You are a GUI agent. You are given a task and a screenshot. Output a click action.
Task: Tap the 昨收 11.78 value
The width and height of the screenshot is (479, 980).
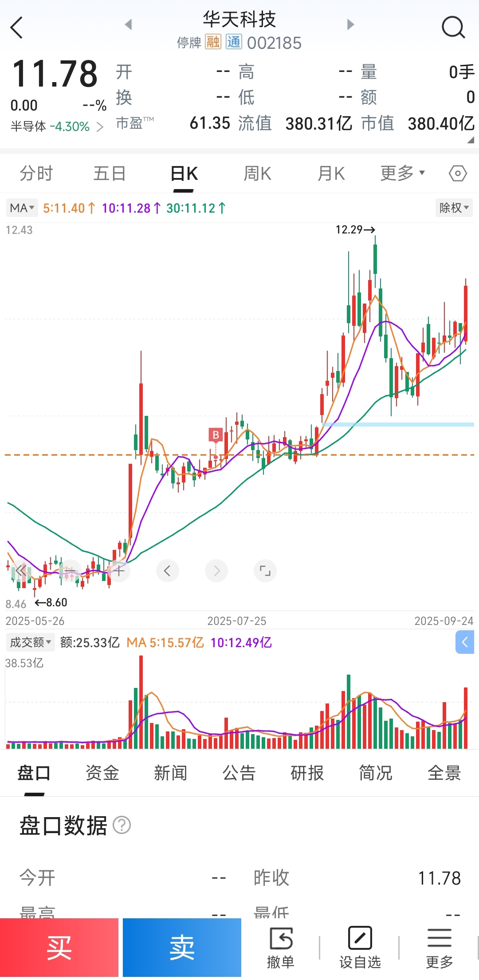[439, 878]
